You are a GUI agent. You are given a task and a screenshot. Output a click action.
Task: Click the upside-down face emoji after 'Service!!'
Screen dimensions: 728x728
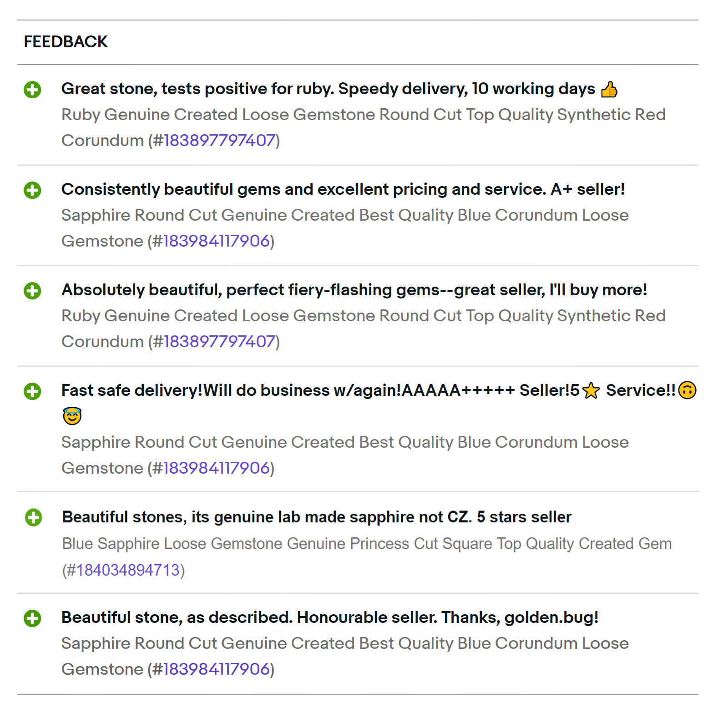pos(687,390)
